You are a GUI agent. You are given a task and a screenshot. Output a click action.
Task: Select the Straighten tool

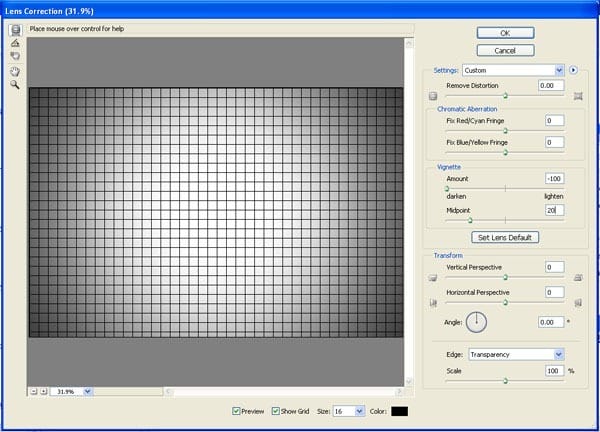pos(15,43)
